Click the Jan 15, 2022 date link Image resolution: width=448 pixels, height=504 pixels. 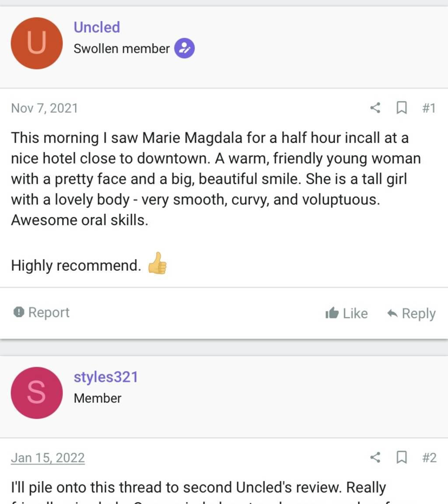(x=48, y=458)
